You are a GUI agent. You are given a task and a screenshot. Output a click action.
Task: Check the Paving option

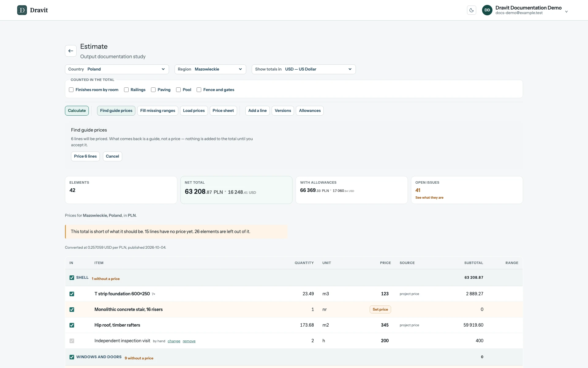tap(153, 90)
